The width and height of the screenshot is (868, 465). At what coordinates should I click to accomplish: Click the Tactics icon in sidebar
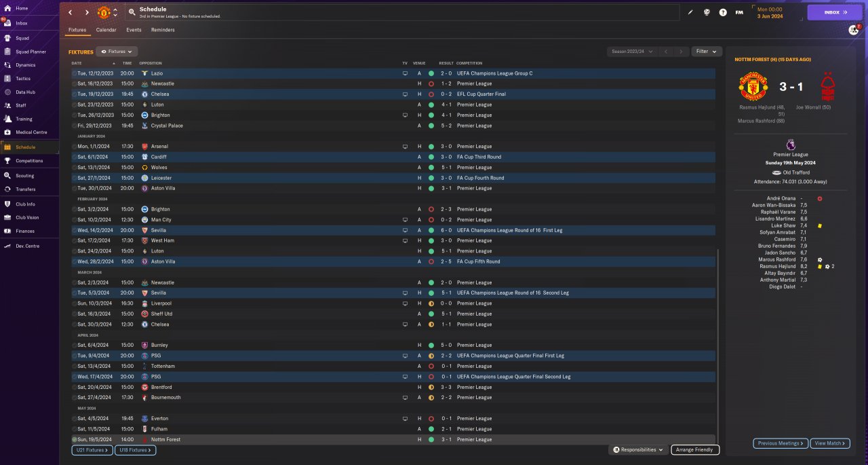pos(7,79)
